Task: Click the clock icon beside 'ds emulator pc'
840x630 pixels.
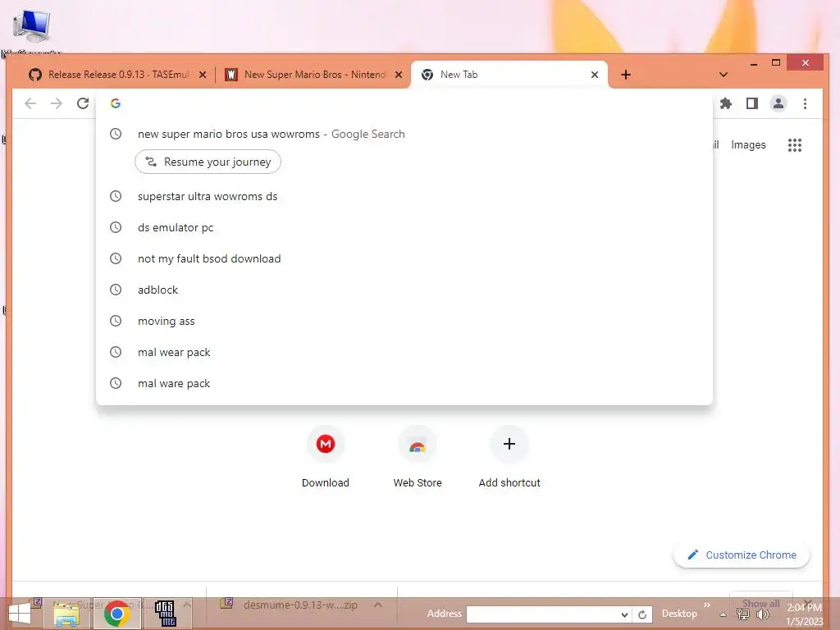Action: coord(116,227)
